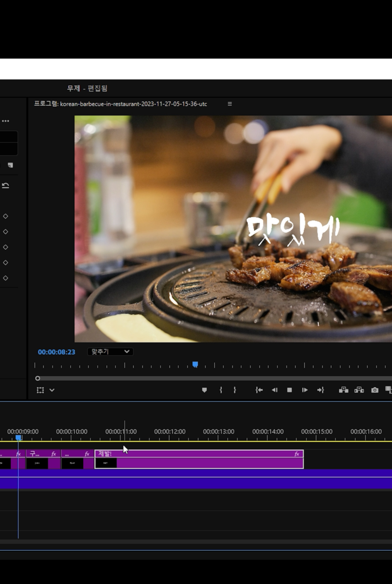Click 00:00:13:00 on the timeline ruler
The width and height of the screenshot is (392, 584).
[x=219, y=431]
